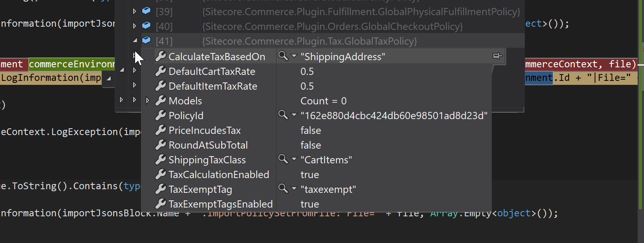This screenshot has height=243, width=644.
Task: Click the wrench icon beside CalculateTaxBasedOn
Action: pyautogui.click(x=161, y=57)
